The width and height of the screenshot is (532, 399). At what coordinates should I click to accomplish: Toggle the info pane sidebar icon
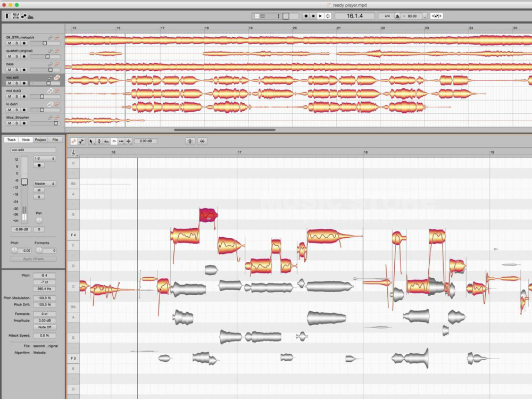click(x=8, y=16)
